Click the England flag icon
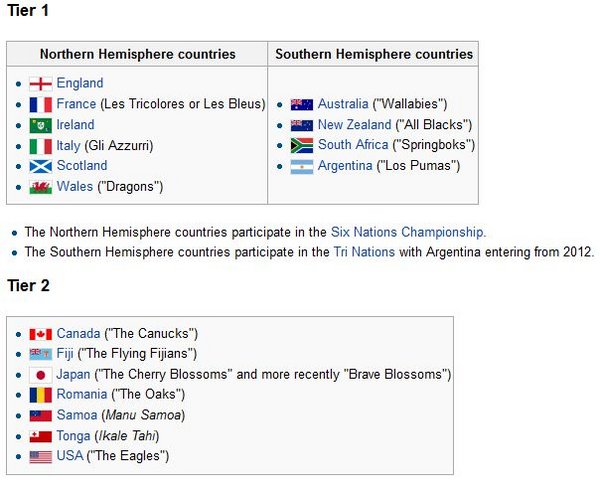Screen dimensions: 600x492 point(41,84)
